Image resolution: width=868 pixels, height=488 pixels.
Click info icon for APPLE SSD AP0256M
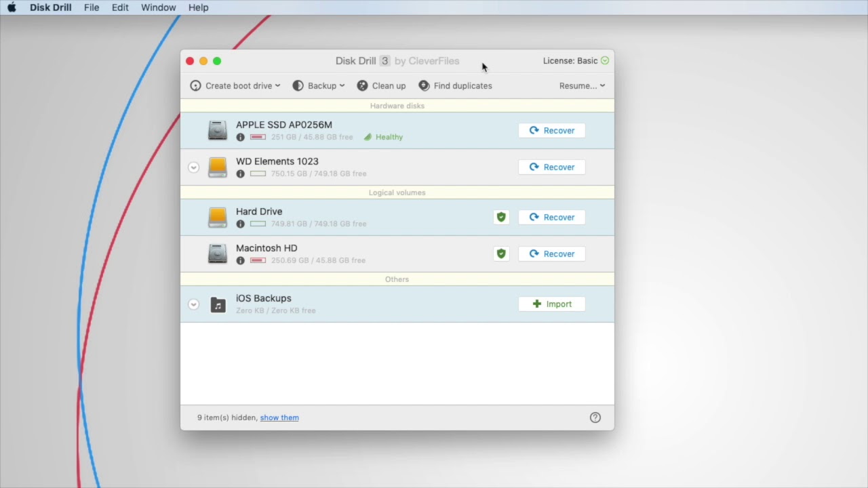point(240,137)
